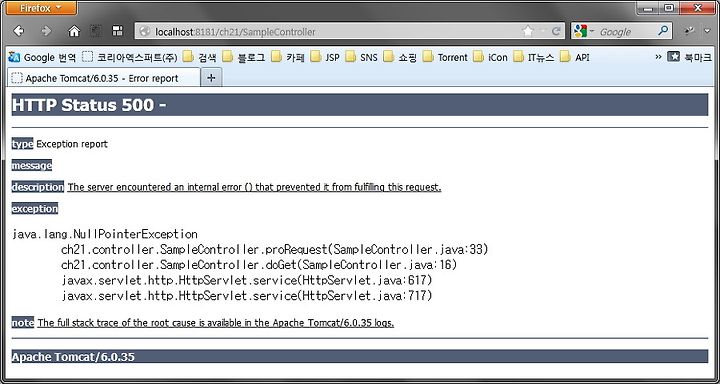
Task: Open 코리아엑스퍼트(주) bookmark
Action: [x=129, y=57]
